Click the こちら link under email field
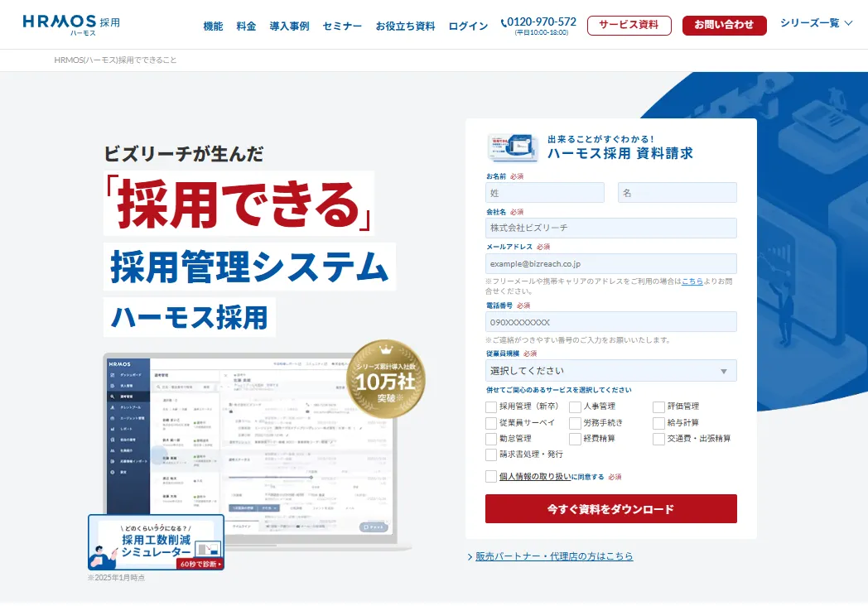Screen dimensions: 868x606 click(x=692, y=281)
